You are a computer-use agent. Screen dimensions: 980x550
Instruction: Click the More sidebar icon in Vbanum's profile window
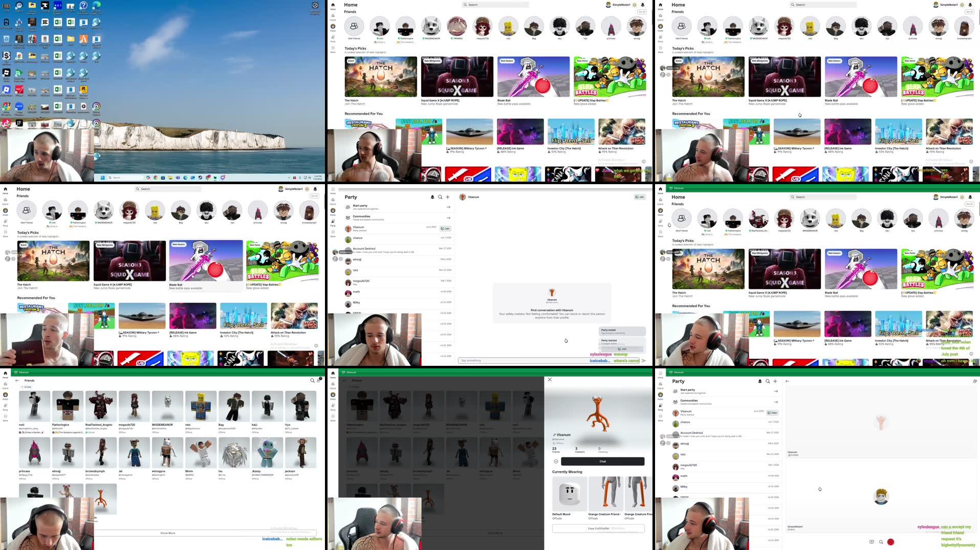(333, 418)
